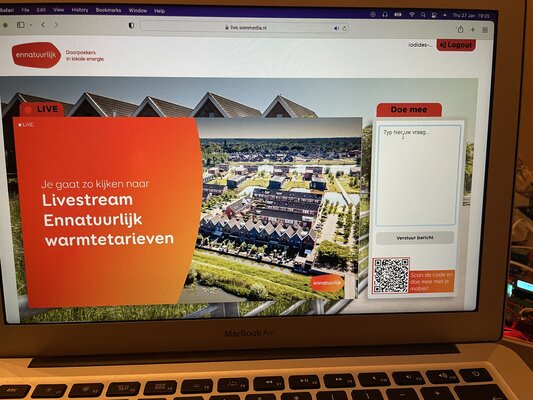The width and height of the screenshot is (533, 400).
Task: Select the Doe mee tab
Action: [x=409, y=109]
